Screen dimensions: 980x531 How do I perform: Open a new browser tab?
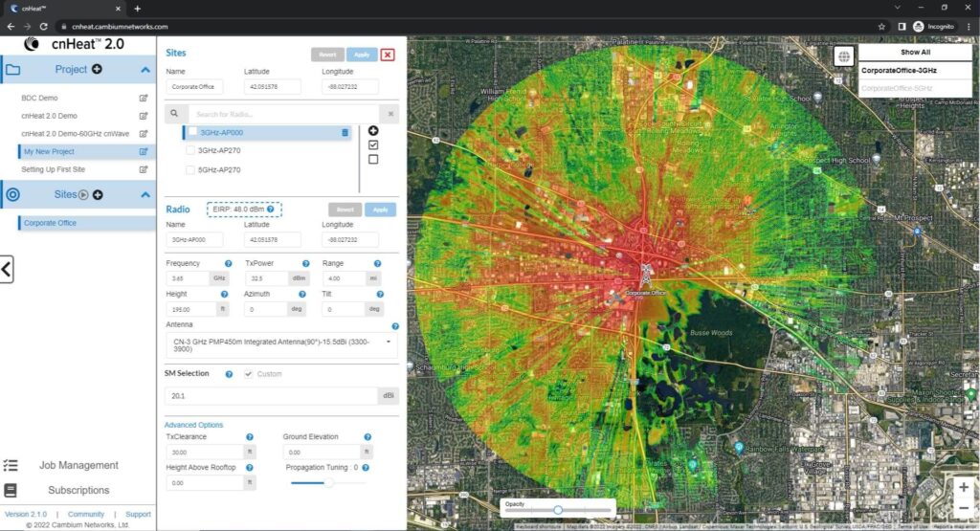138,8
